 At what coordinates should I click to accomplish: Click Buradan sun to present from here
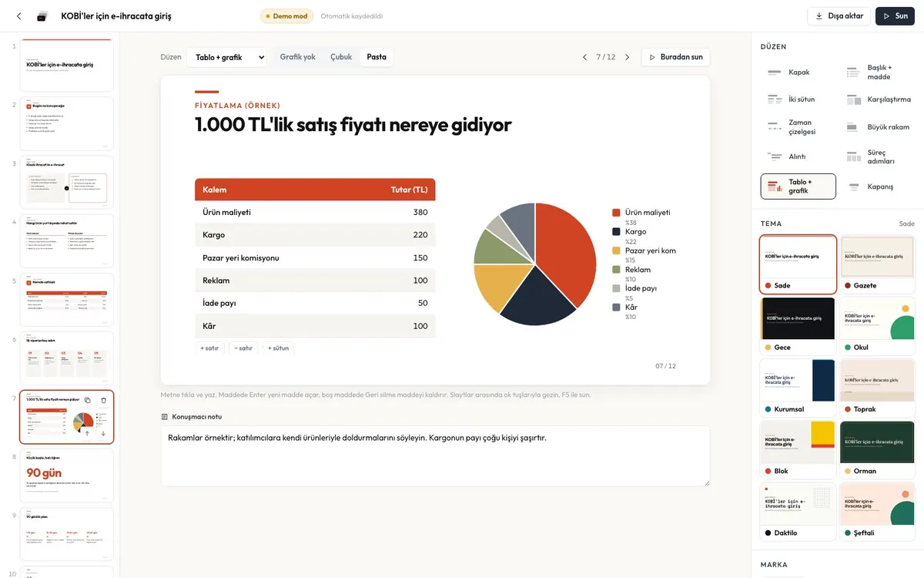[x=675, y=57]
